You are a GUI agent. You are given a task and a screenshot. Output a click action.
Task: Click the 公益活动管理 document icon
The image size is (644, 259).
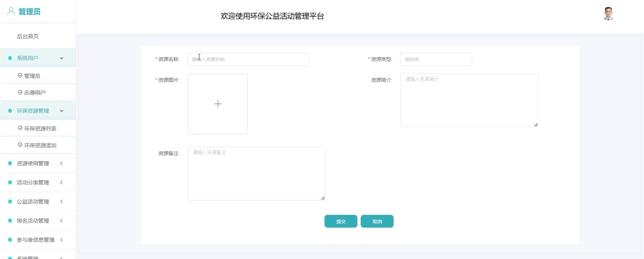pyautogui.click(x=10, y=202)
